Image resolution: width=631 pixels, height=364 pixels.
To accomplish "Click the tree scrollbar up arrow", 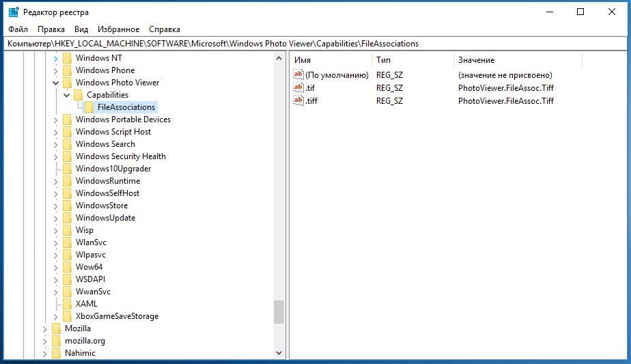I will [279, 58].
